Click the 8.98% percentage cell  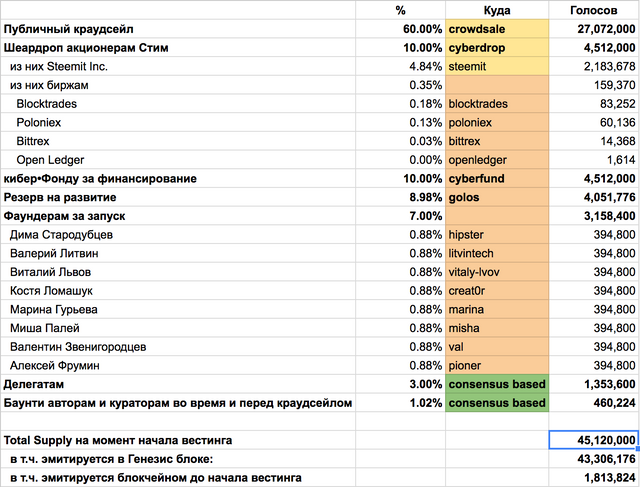tap(400, 198)
